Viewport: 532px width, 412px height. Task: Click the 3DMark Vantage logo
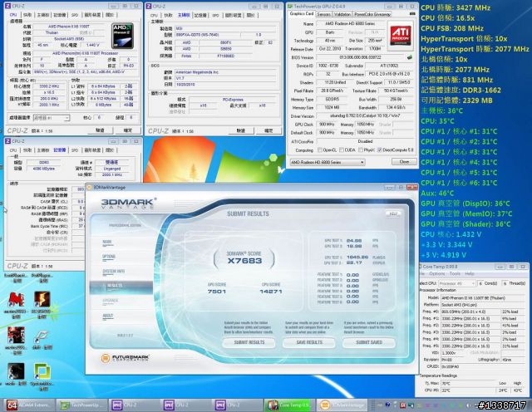129,203
